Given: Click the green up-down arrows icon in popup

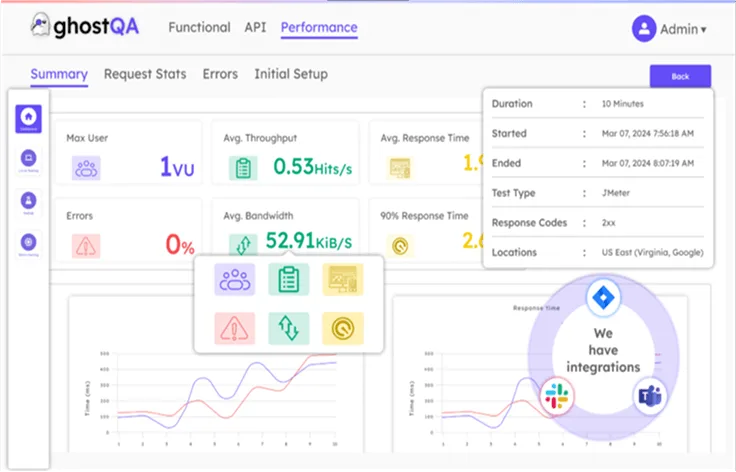Looking at the screenshot, I should [x=288, y=327].
